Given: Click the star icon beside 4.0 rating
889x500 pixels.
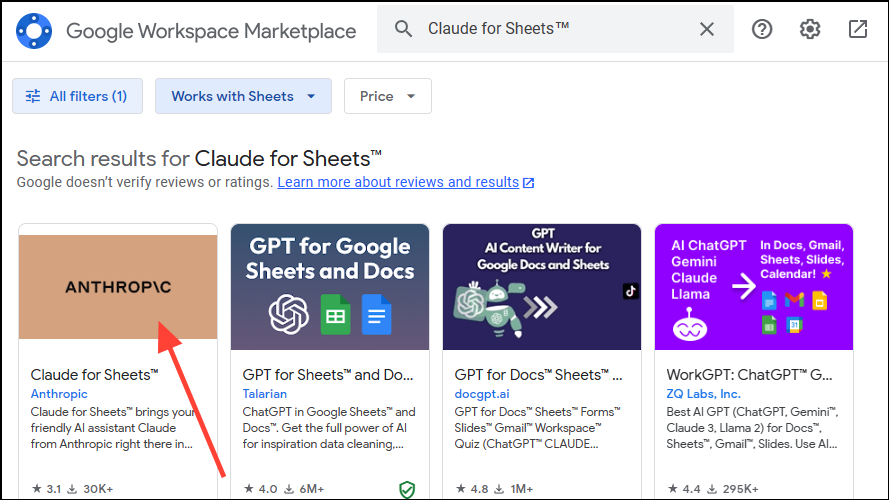Looking at the screenshot, I should coord(249,489).
